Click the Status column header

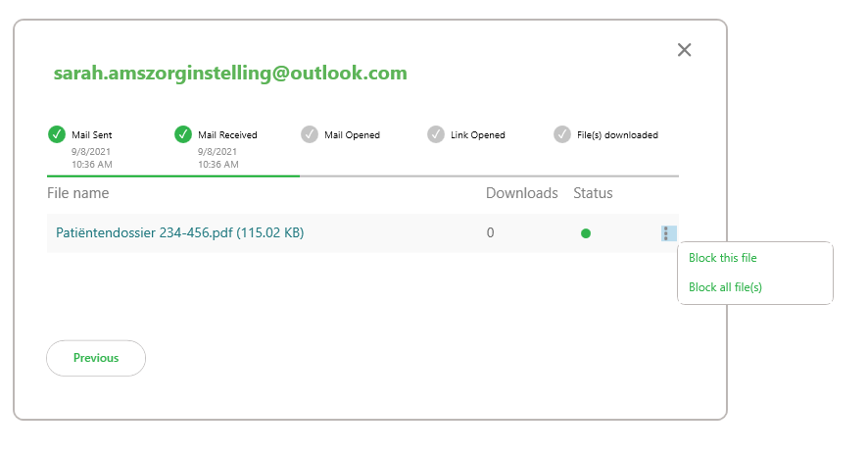[593, 193]
